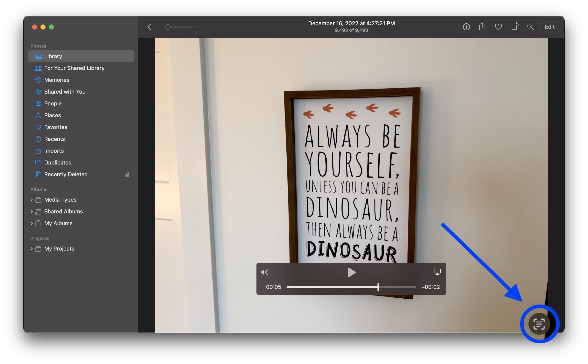Go to the previous photo with the back arrow

pyautogui.click(x=149, y=27)
